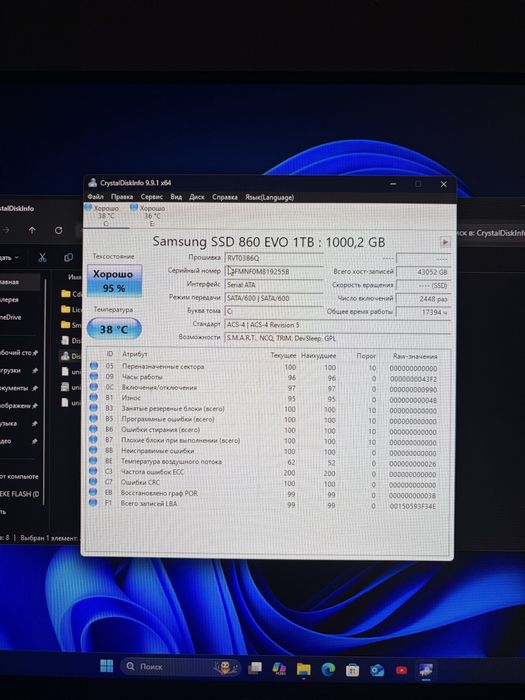Select the Частота ошибок ECC row

pos(266,472)
